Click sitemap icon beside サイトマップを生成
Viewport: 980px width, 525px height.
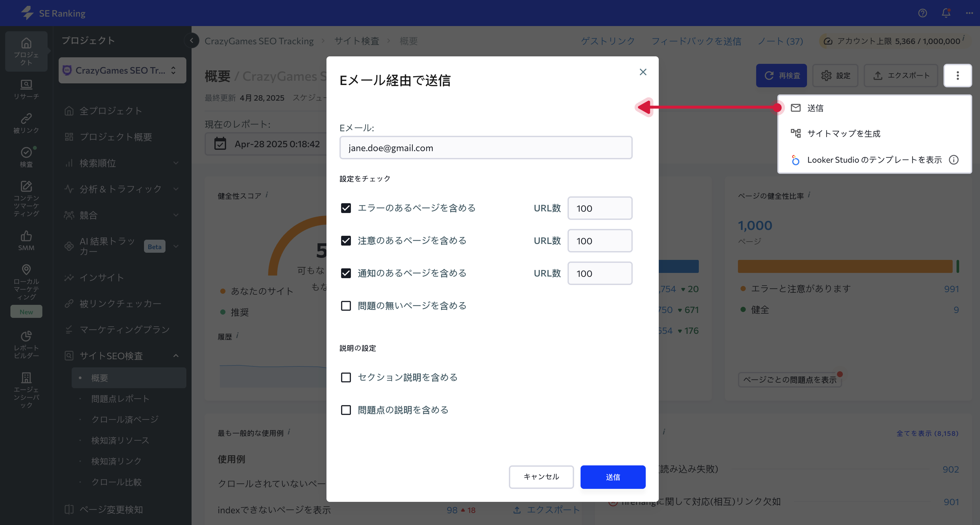pos(796,133)
